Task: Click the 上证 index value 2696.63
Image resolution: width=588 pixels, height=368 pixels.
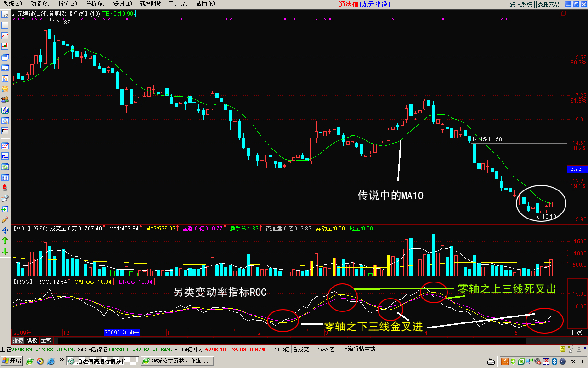Action: [21, 350]
